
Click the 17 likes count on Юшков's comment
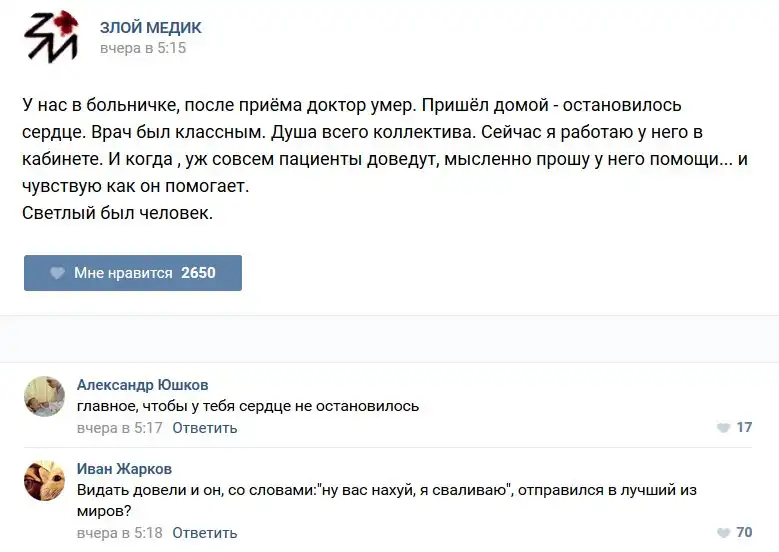(x=744, y=428)
